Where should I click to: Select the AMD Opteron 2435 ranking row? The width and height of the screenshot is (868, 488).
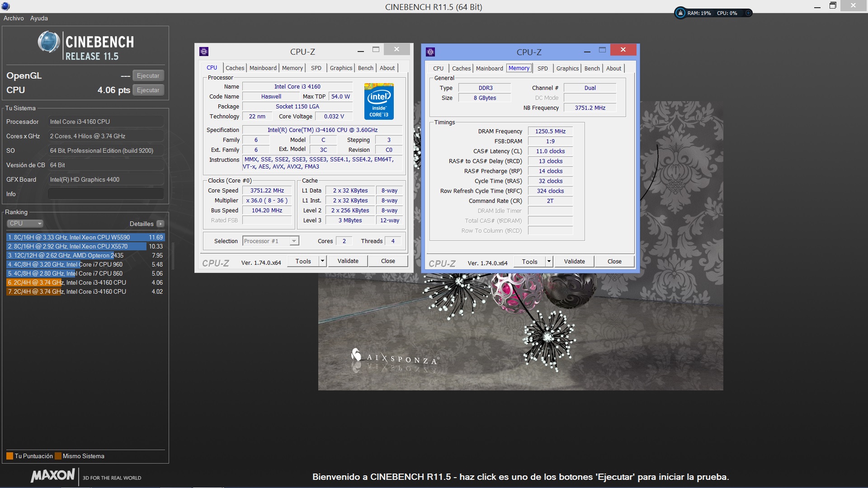coord(85,255)
